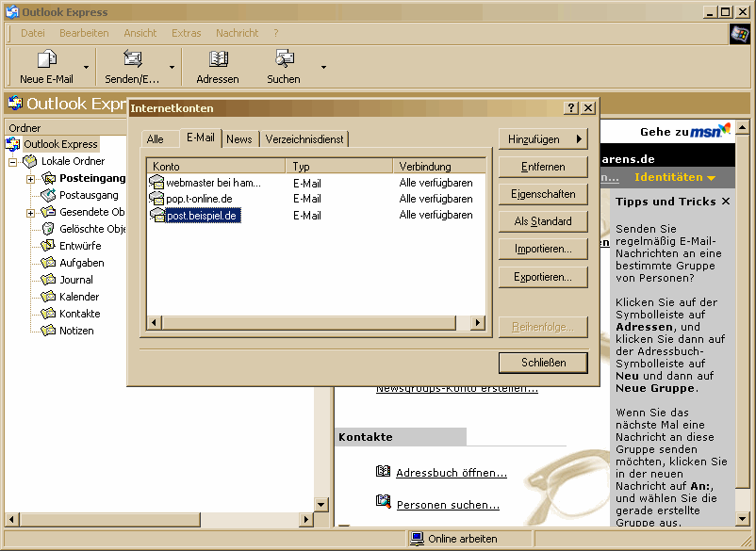Open the Extras menu
This screenshot has height=551, width=756.
coord(186,33)
